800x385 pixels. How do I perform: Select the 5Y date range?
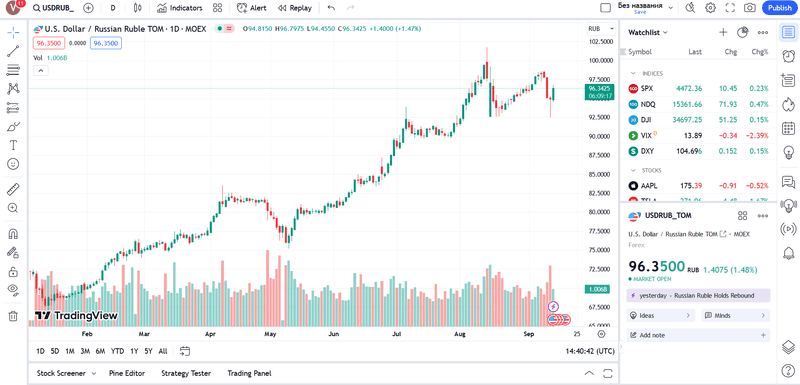click(x=148, y=351)
